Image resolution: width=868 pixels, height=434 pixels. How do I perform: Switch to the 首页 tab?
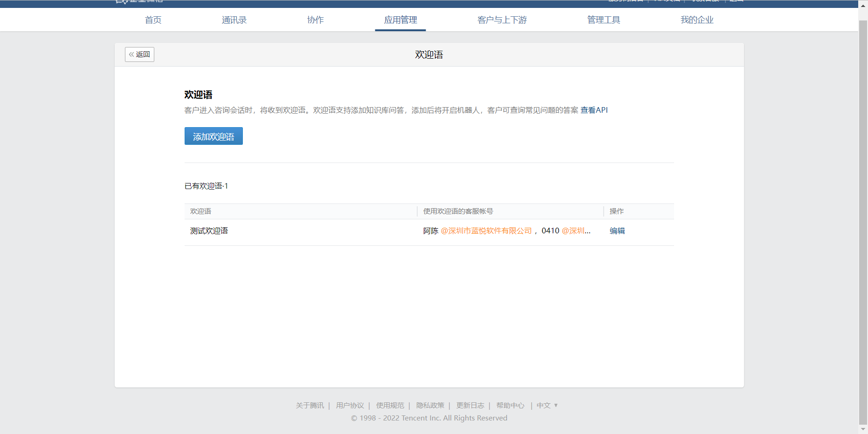(153, 20)
